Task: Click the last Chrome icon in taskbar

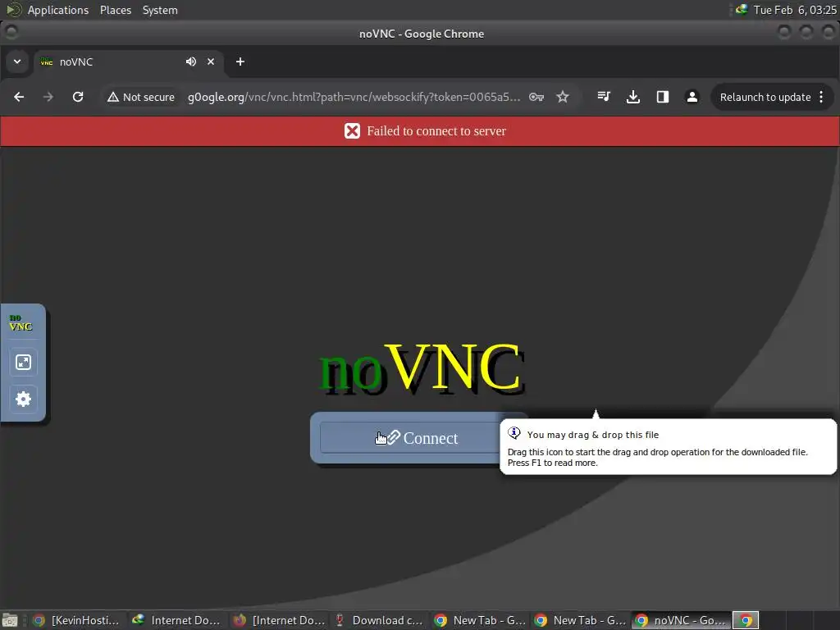Action: click(x=746, y=620)
